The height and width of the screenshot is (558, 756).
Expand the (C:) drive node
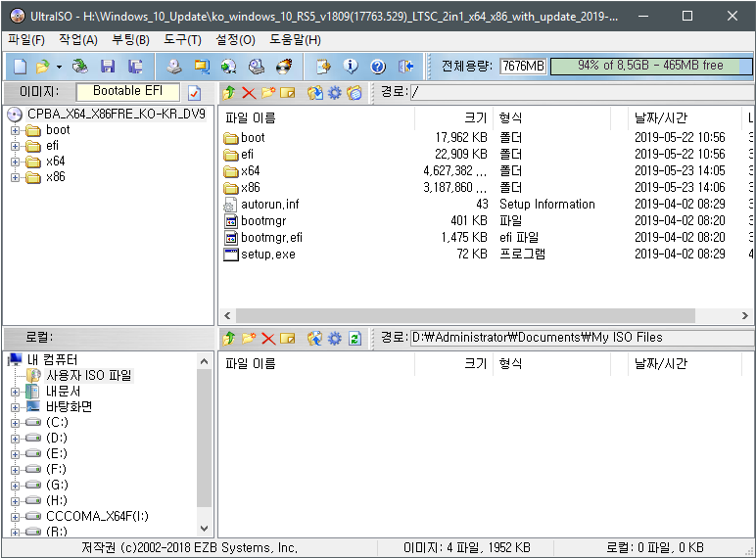tap(15, 423)
